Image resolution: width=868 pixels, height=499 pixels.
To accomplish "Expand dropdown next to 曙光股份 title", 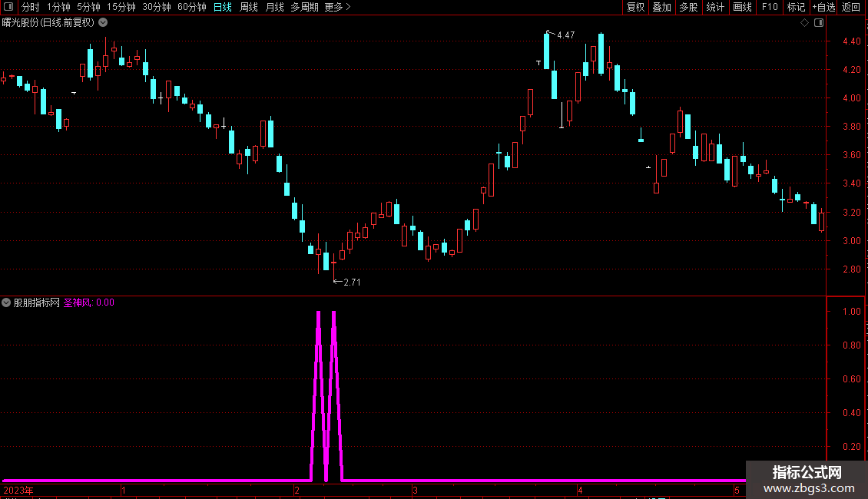I will tap(103, 23).
